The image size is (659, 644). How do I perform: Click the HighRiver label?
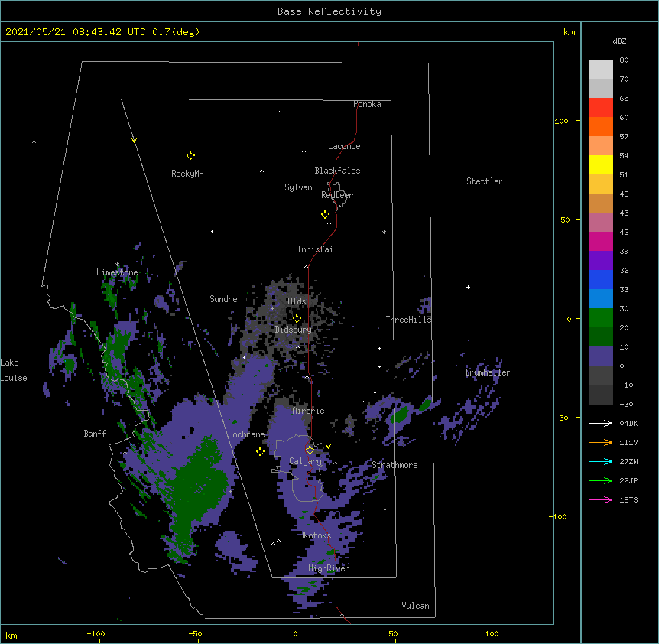tap(329, 568)
